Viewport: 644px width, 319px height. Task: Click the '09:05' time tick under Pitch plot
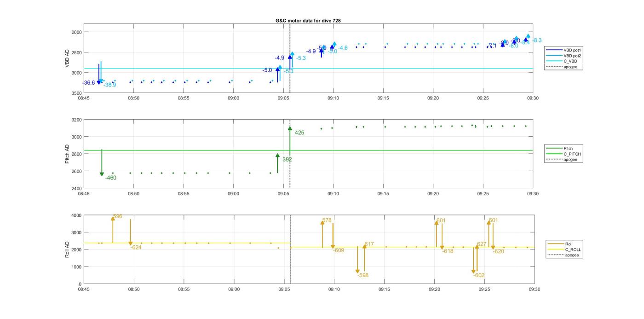[x=283, y=194]
